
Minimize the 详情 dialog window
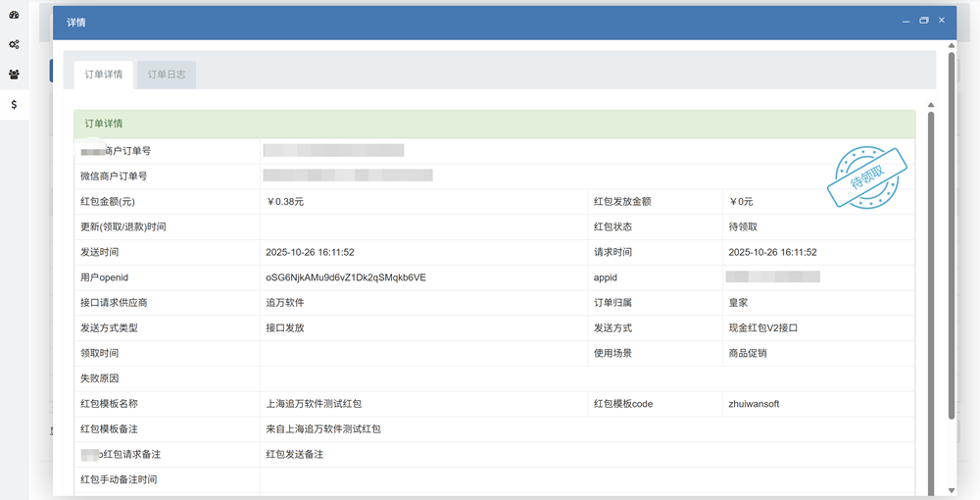(x=906, y=21)
